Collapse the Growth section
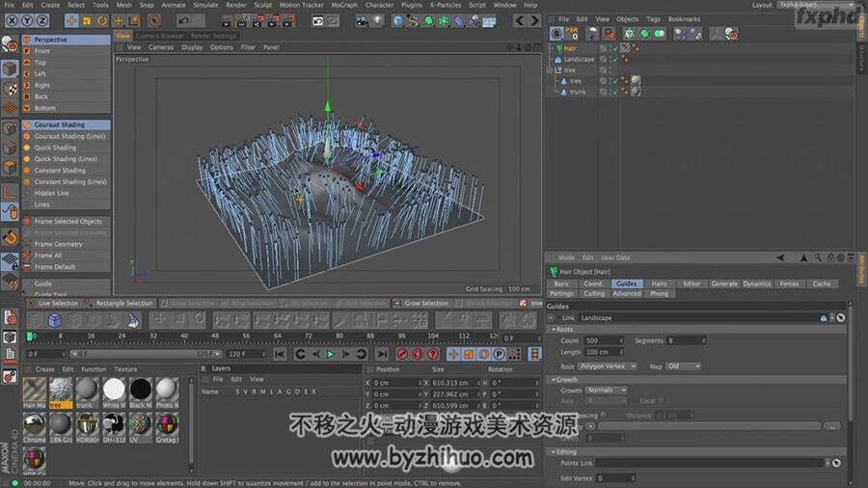Viewport: 868px width, 488px height. click(554, 380)
